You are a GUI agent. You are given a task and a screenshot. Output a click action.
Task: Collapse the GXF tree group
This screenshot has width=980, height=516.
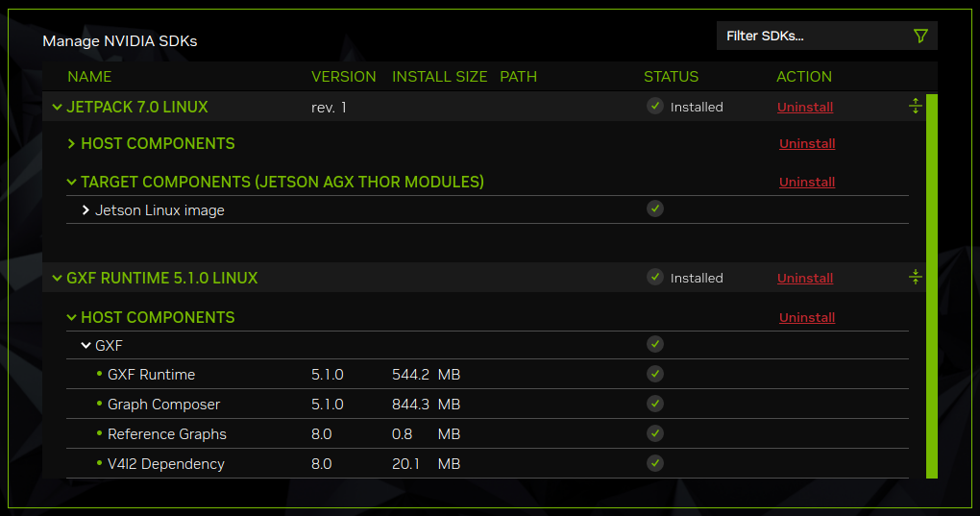pos(86,346)
